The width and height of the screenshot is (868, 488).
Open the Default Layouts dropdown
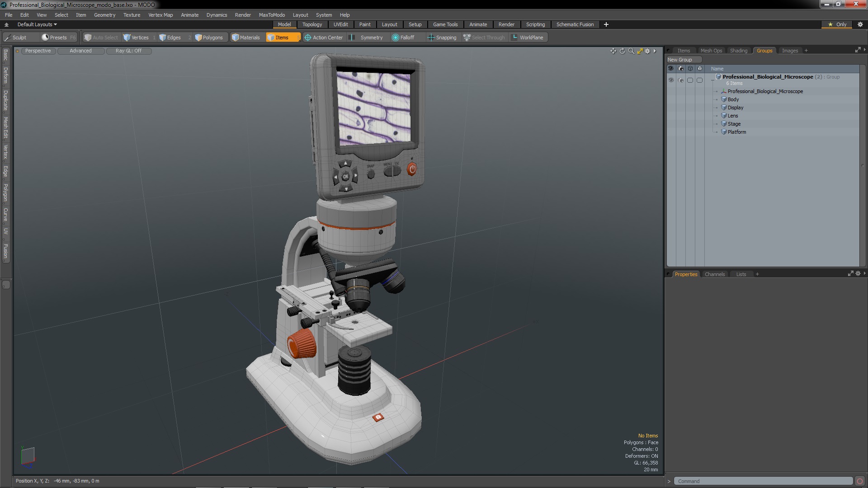37,24
